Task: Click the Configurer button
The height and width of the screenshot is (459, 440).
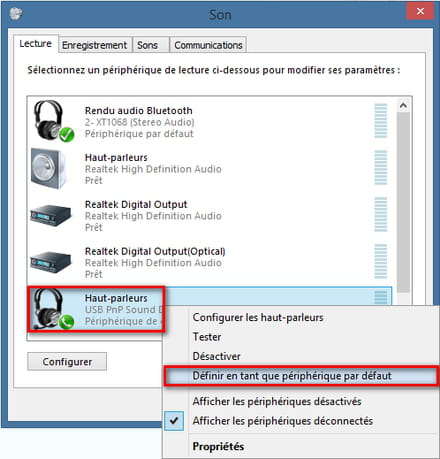Action: coord(67,362)
